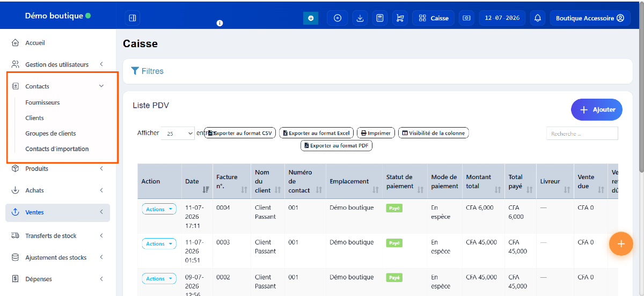Click the orange floating plus button
The height and width of the screenshot is (296, 644).
pyautogui.click(x=621, y=244)
